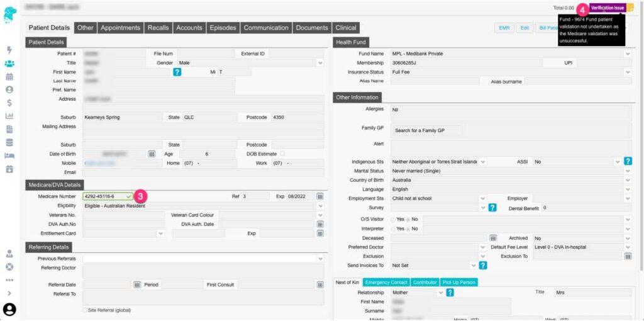Open the database stack icon in sidebar
This screenshot has width=644, height=321.
pyautogui.click(x=9, y=142)
